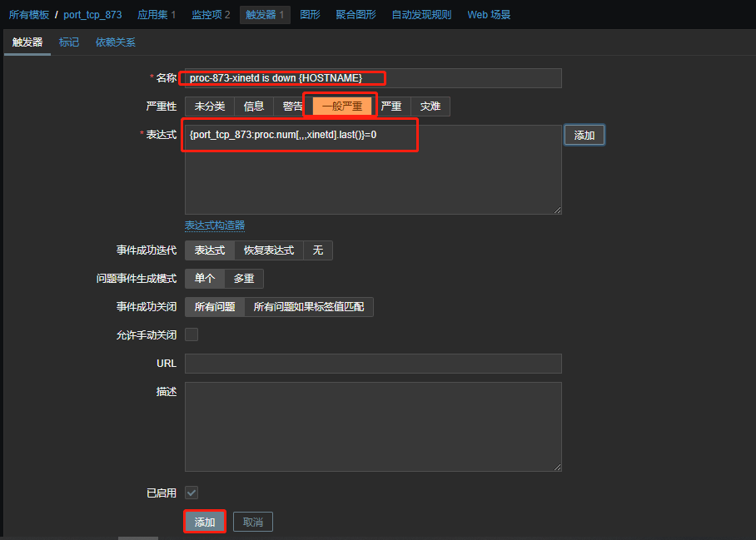The width and height of the screenshot is (756, 540).
Task: Set severity to 灾难
Action: click(430, 107)
